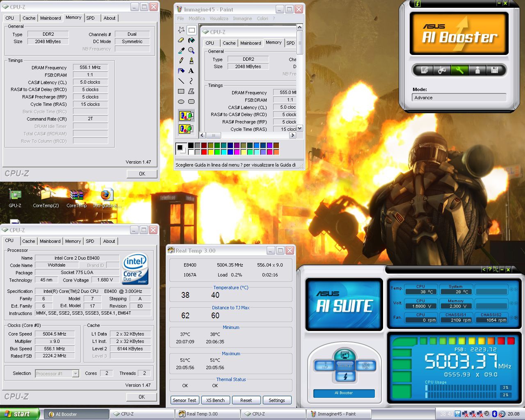Click the green wrench icon in AI Booster

(x=459, y=70)
